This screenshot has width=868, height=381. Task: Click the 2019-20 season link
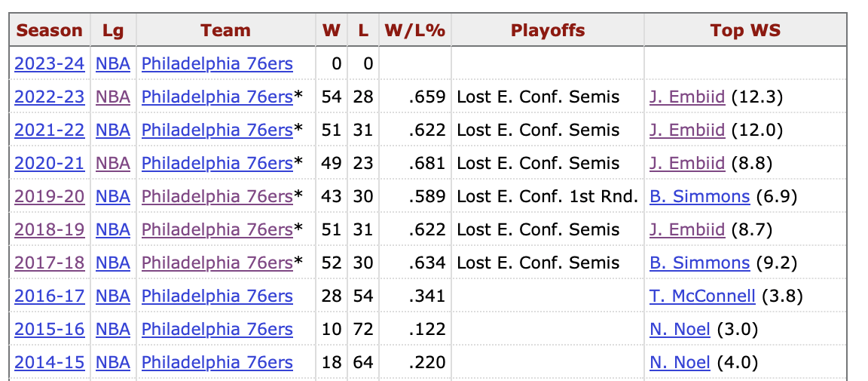pos(49,197)
